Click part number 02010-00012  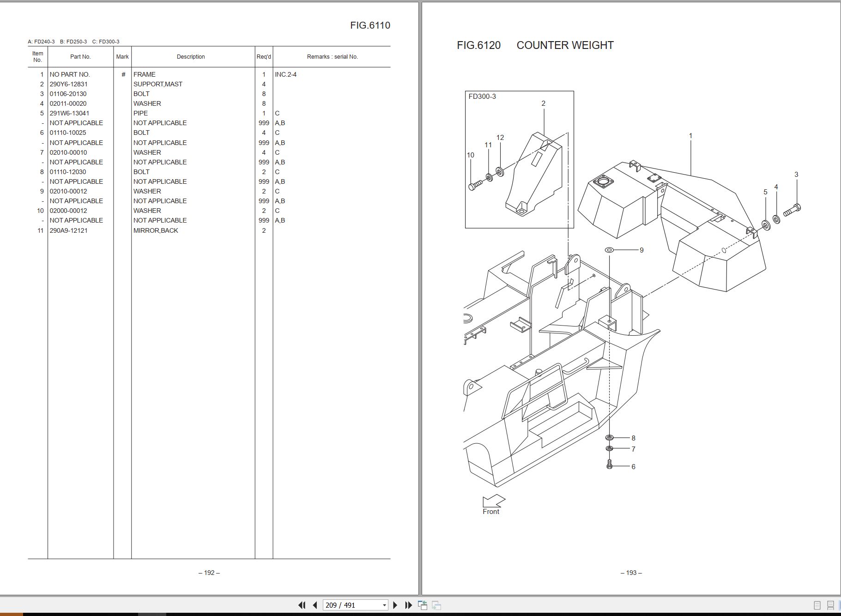click(68, 191)
